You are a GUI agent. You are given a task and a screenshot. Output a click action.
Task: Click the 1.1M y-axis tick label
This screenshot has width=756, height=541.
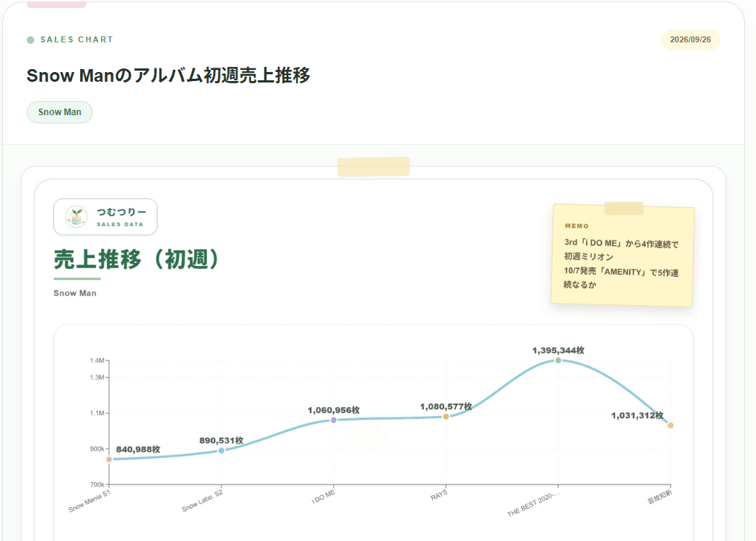point(97,413)
